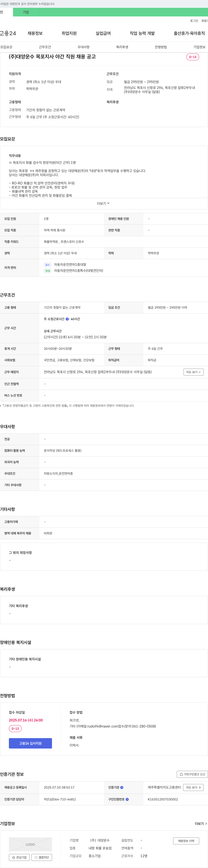
Task: Click email contact text in 접수 방법
Action: click(x=113, y=726)
